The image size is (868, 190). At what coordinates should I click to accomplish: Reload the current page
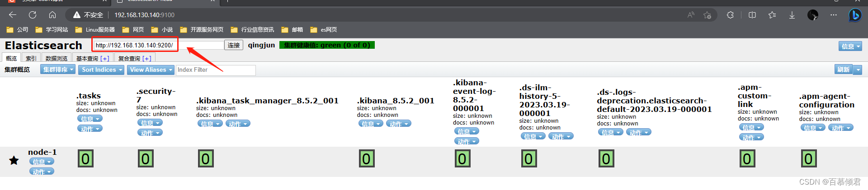[33, 15]
